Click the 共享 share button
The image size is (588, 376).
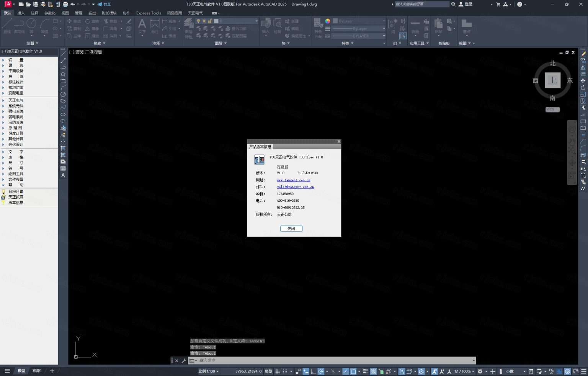104,4
